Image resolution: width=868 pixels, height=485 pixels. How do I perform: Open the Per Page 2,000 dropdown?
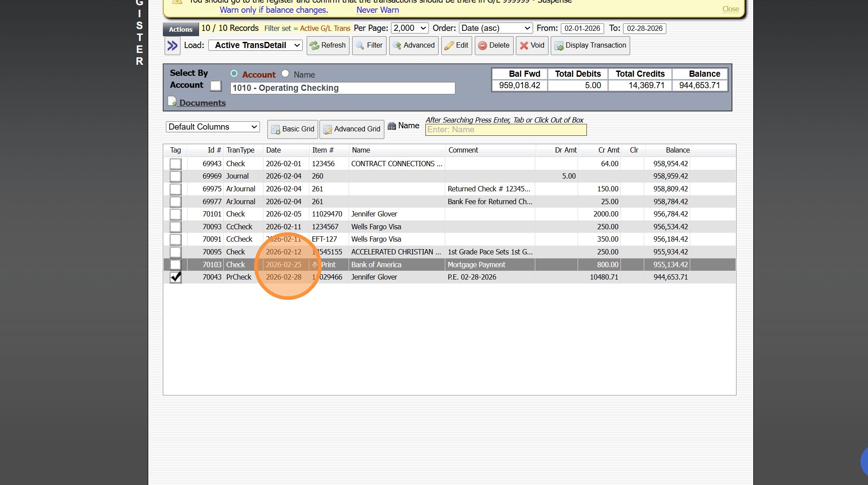point(410,28)
